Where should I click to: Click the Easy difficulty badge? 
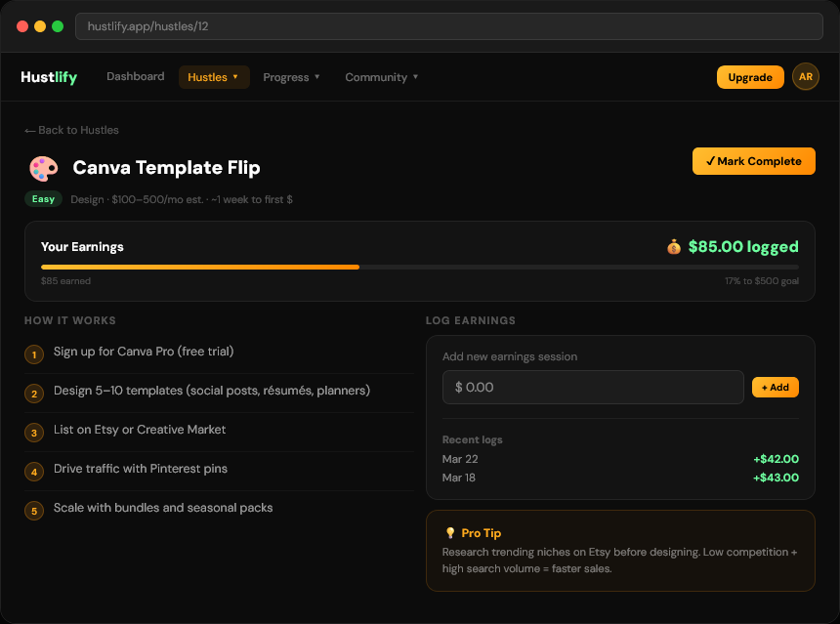(x=43, y=199)
